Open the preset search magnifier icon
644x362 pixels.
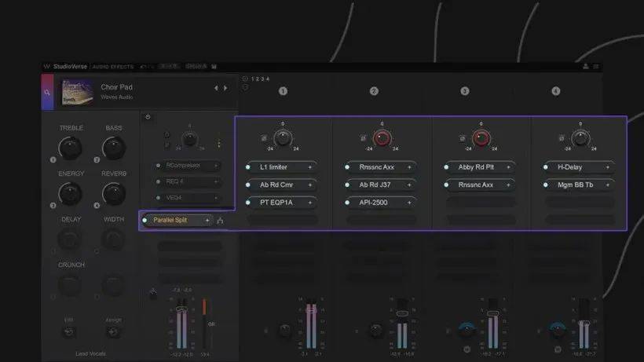point(47,93)
